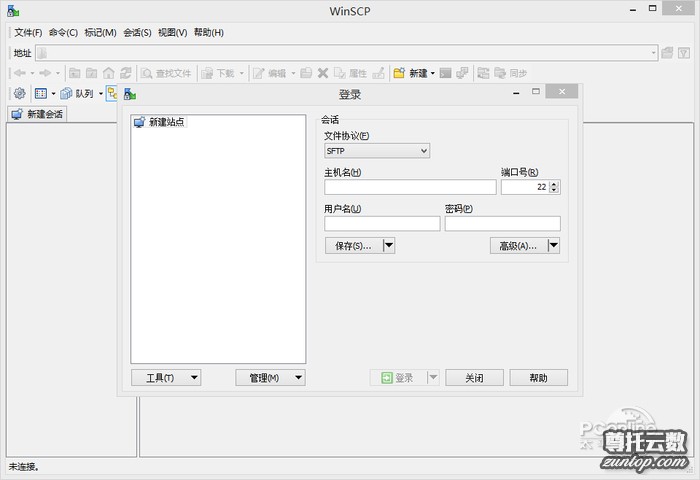
Task: Open the terminal console icon
Action: (445, 73)
